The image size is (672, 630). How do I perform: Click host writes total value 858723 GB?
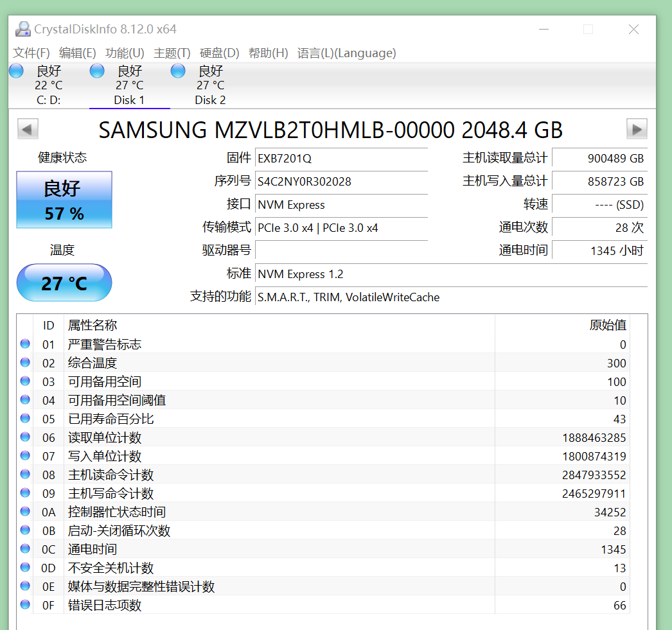[x=599, y=181]
